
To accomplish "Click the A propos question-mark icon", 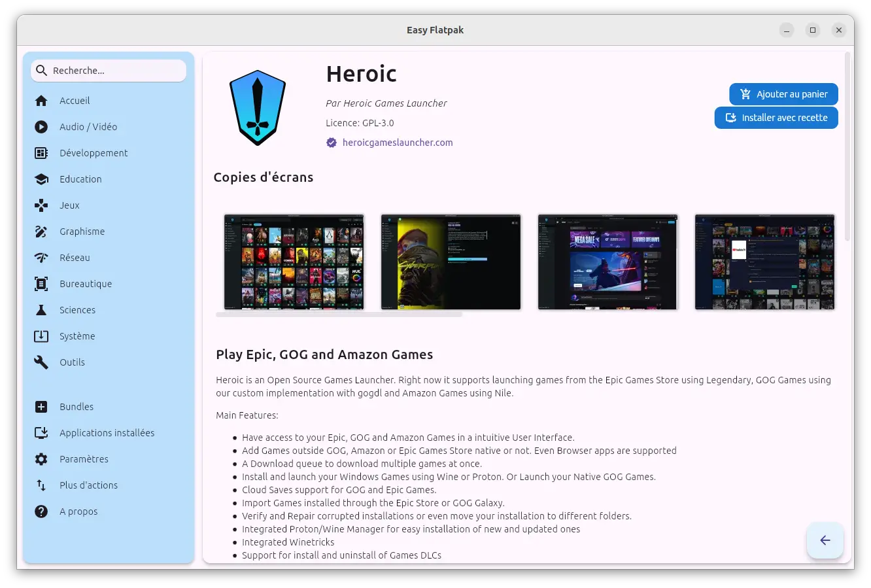I will click(41, 511).
